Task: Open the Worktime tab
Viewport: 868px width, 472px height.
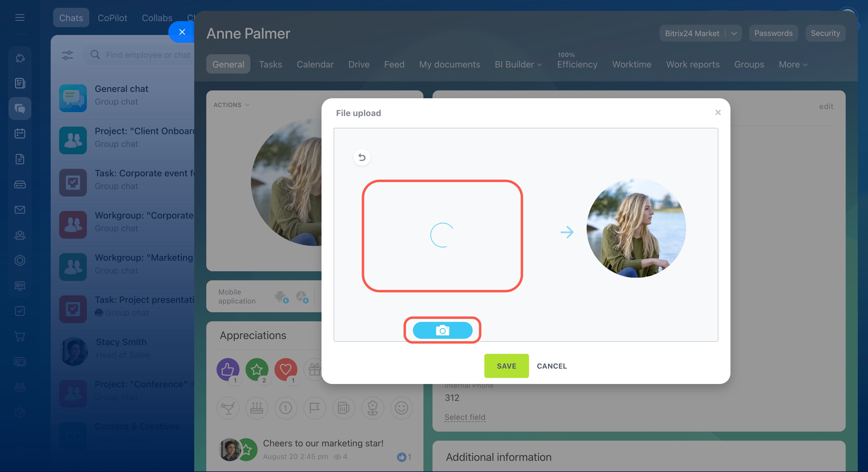Action: tap(632, 64)
